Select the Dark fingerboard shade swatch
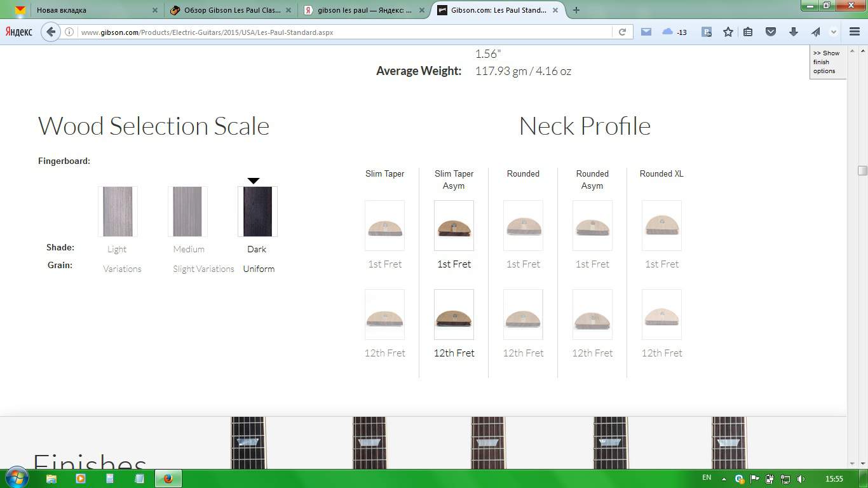Viewport: 868px width, 488px height. tap(257, 212)
